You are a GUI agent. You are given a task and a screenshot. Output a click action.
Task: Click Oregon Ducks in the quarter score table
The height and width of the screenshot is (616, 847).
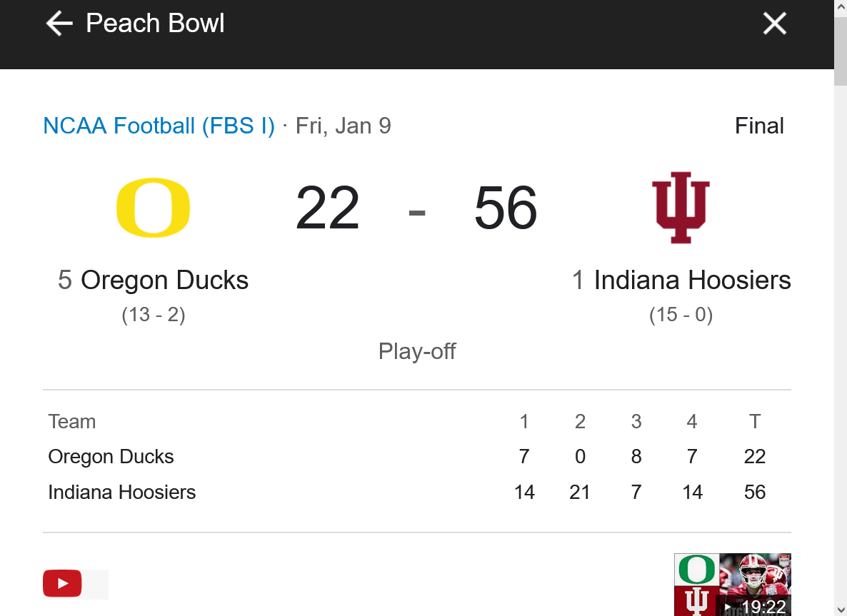coord(111,457)
